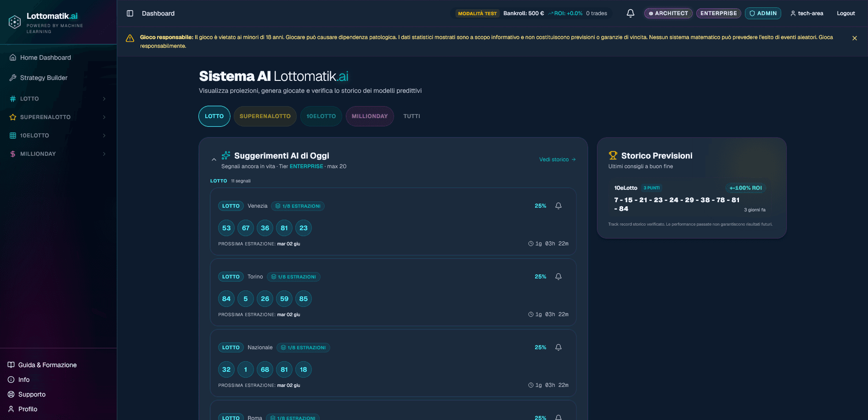Open Home Dashboard in sidebar

(x=45, y=57)
